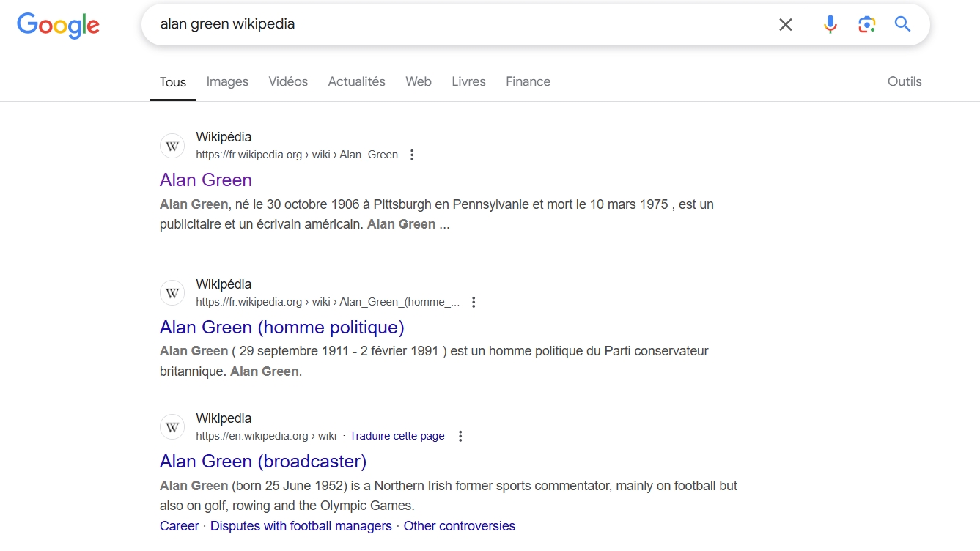Image resolution: width=980 pixels, height=551 pixels.
Task: Open the 'Alan Green (homme politique)' result
Action: pos(282,328)
